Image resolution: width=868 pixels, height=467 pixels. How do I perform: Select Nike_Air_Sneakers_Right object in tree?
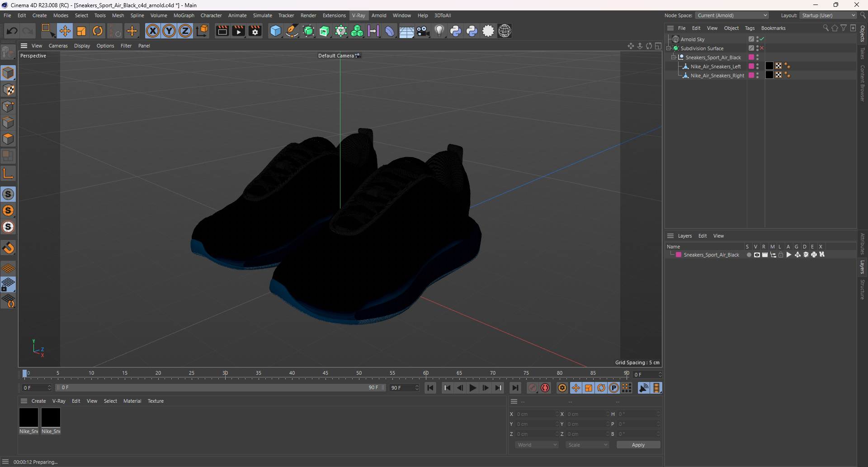(x=717, y=76)
